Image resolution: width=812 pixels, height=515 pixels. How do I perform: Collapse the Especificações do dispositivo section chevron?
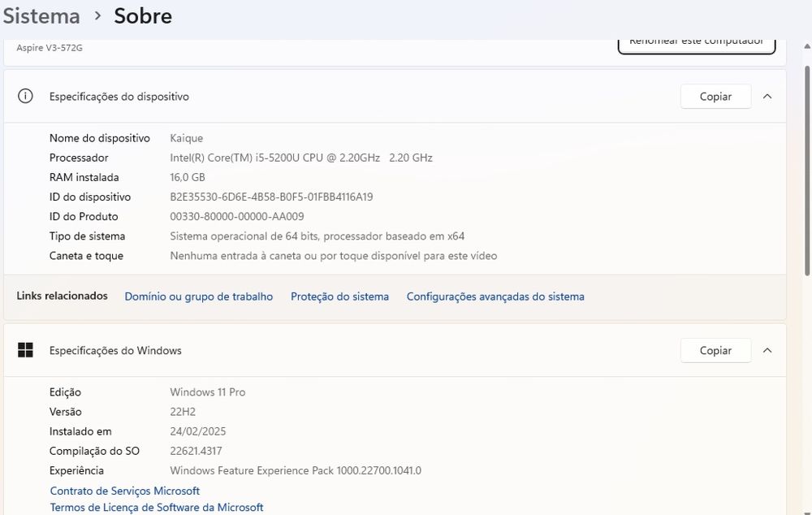point(767,96)
